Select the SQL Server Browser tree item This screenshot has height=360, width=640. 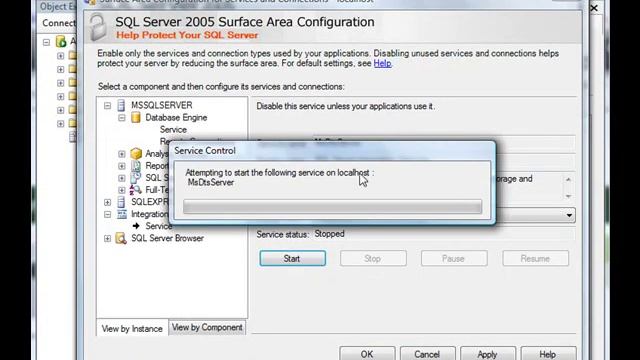[167, 238]
